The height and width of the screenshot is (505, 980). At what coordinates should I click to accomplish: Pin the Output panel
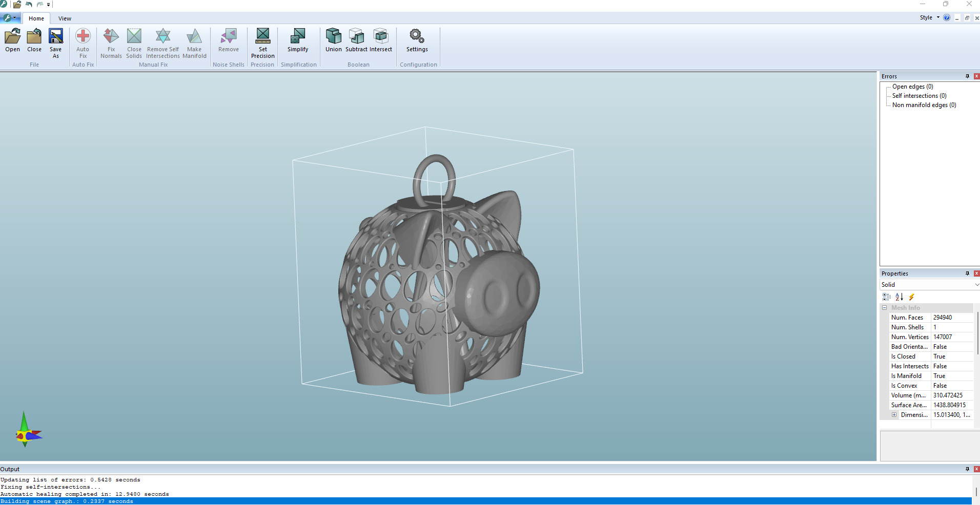(x=968, y=469)
